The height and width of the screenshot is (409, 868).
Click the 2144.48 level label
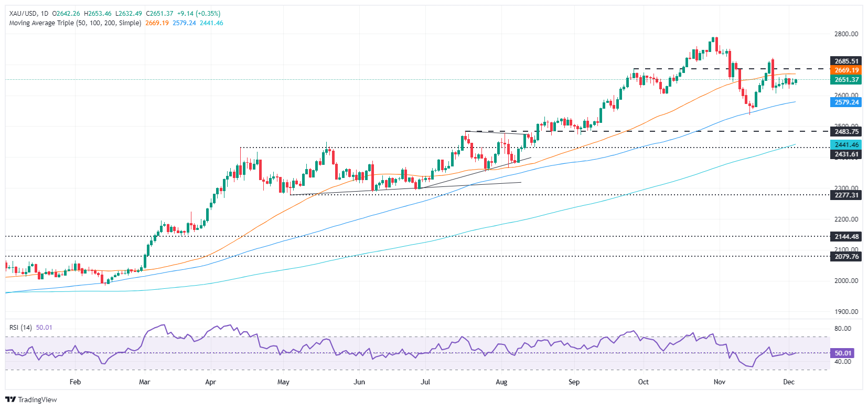click(846, 237)
